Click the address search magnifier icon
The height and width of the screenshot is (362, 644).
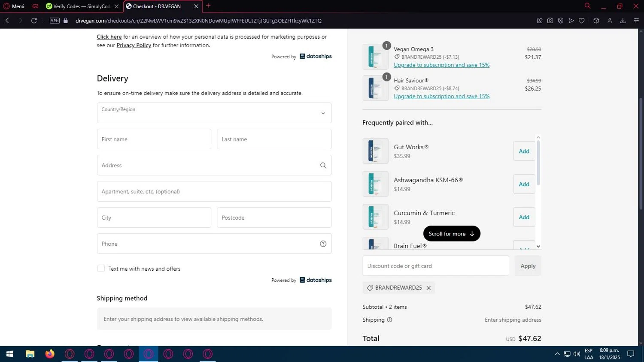(x=323, y=166)
